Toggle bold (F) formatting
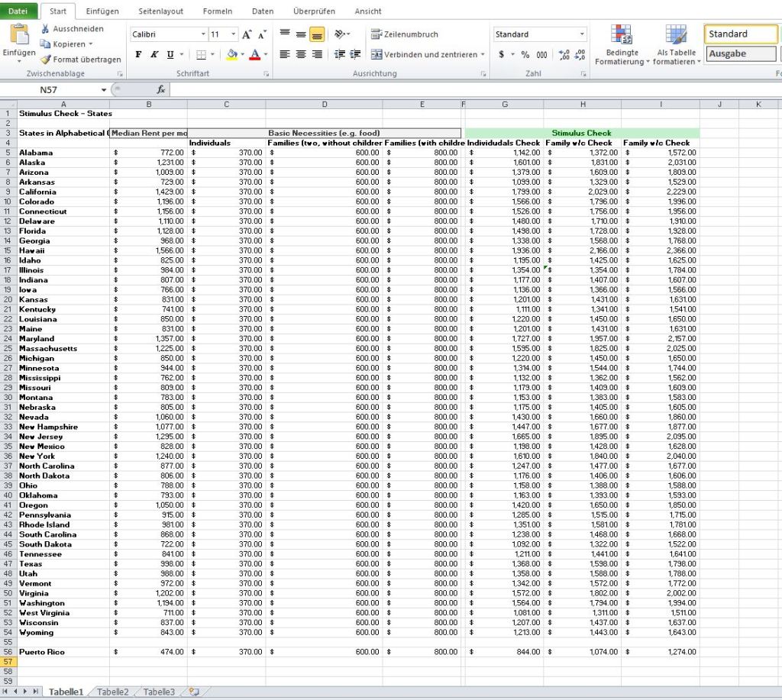Viewport: 782px width, 700px height. (138, 54)
